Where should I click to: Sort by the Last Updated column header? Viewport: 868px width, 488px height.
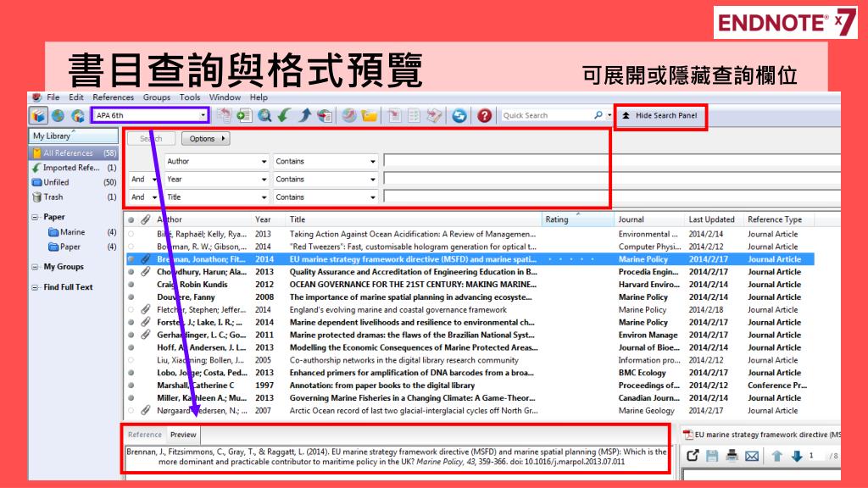[x=711, y=219]
